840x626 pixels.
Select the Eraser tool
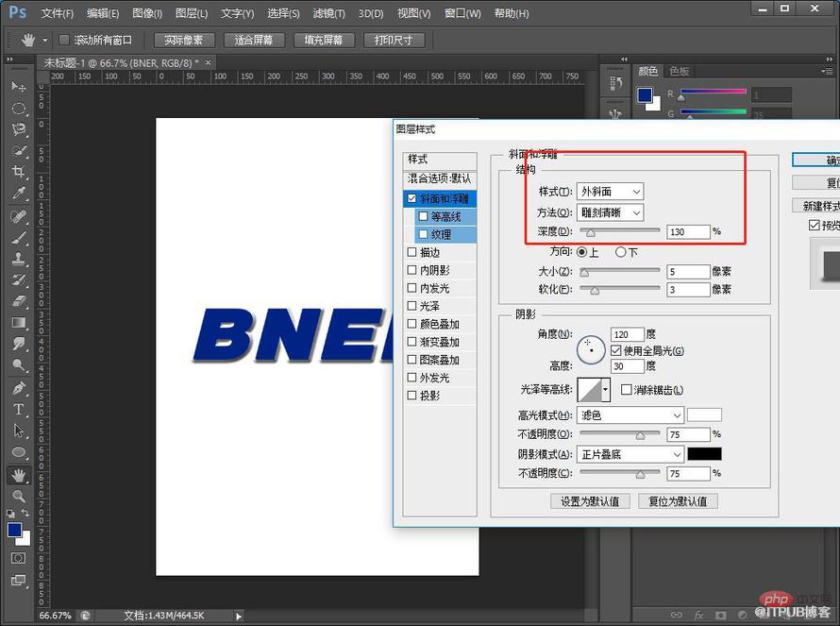pyautogui.click(x=19, y=301)
